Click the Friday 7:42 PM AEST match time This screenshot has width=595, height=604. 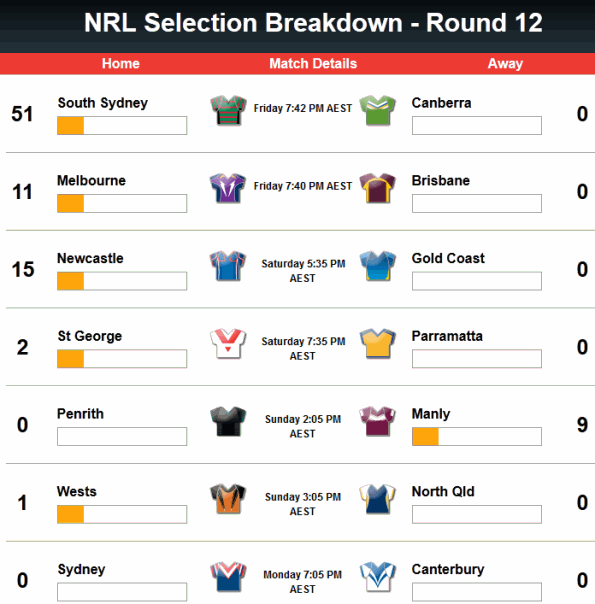click(x=303, y=109)
